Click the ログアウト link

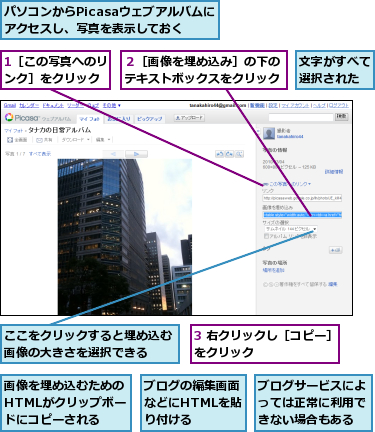pos(339,105)
